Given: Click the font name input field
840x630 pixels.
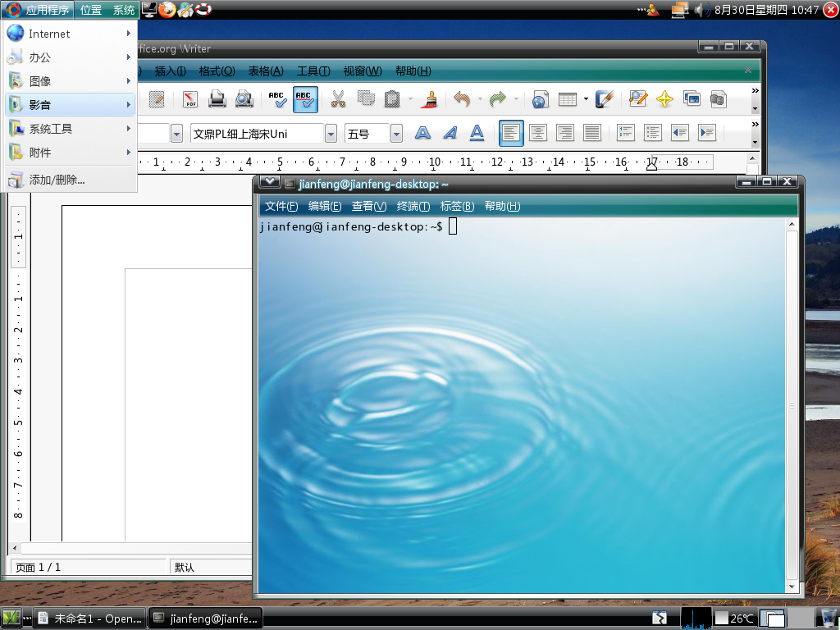Looking at the screenshot, I should tap(258, 134).
